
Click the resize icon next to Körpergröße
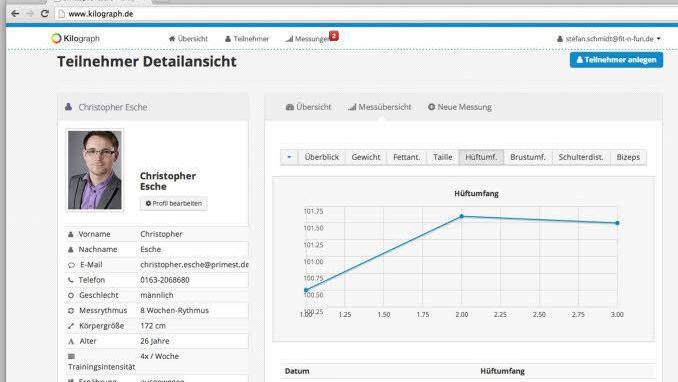coord(71,326)
